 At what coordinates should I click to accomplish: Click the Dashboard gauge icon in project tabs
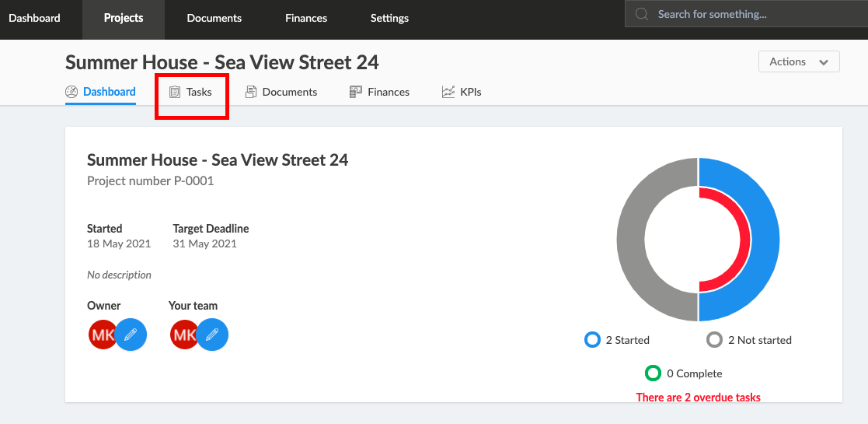click(x=71, y=92)
